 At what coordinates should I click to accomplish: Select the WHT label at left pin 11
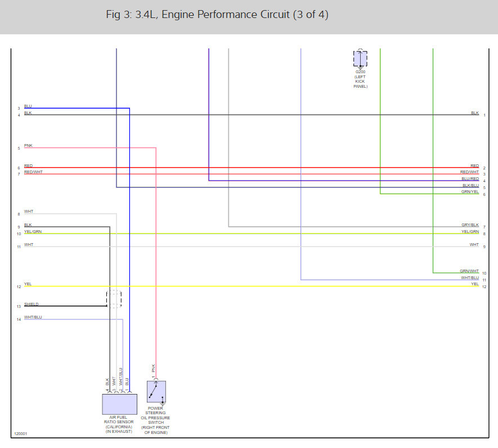29,244
